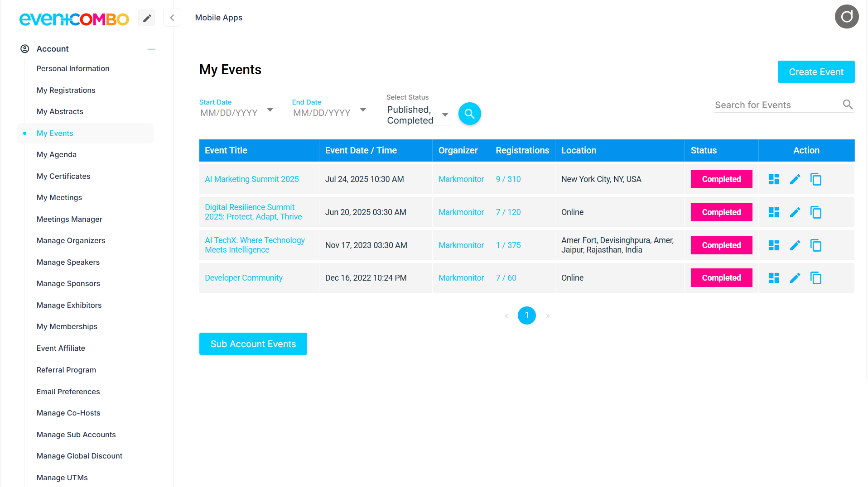Open the Start Date dropdown
The width and height of the screenshot is (868, 487).
click(x=270, y=110)
